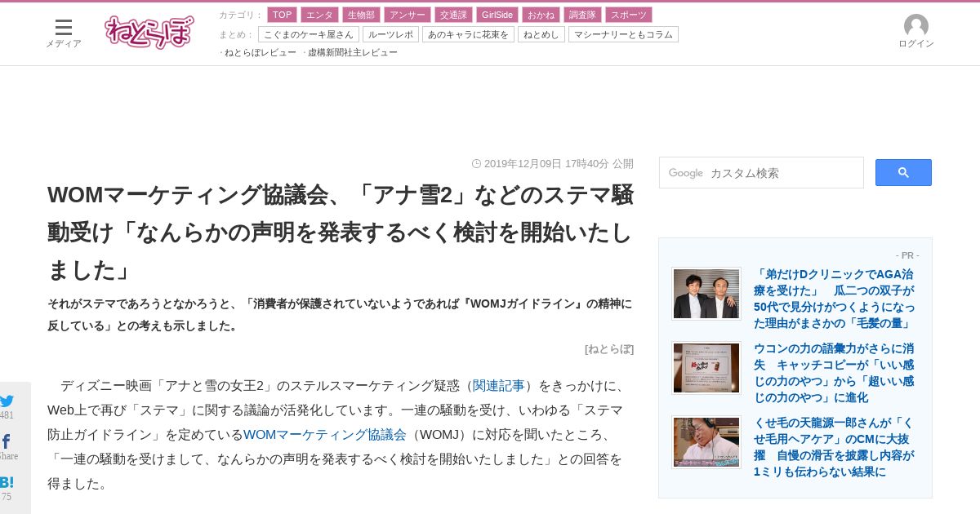Open the WOMマーケティング協議会 link in the article body
The image size is (980, 514).
[324, 434]
